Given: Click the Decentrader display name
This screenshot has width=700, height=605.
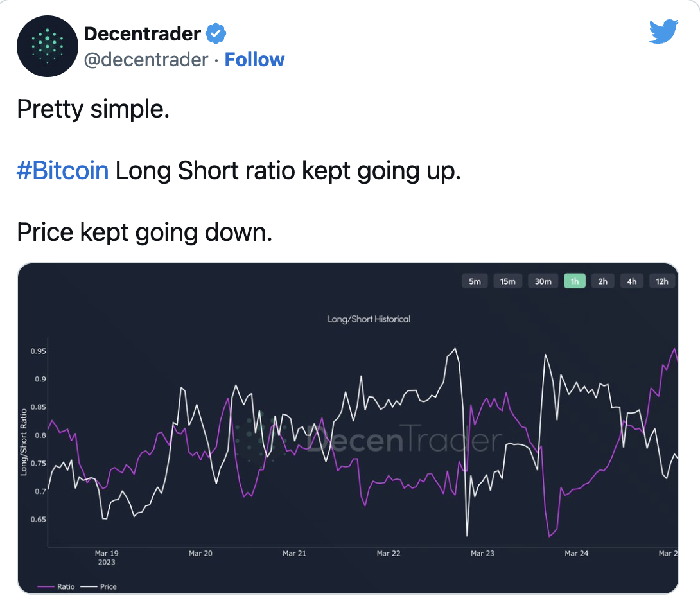Looking at the screenshot, I should click(143, 33).
